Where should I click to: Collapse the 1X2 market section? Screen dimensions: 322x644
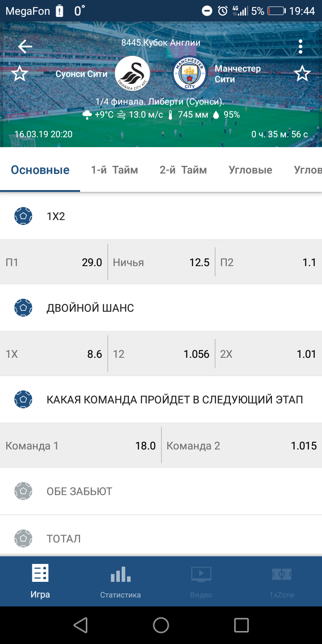(x=161, y=216)
